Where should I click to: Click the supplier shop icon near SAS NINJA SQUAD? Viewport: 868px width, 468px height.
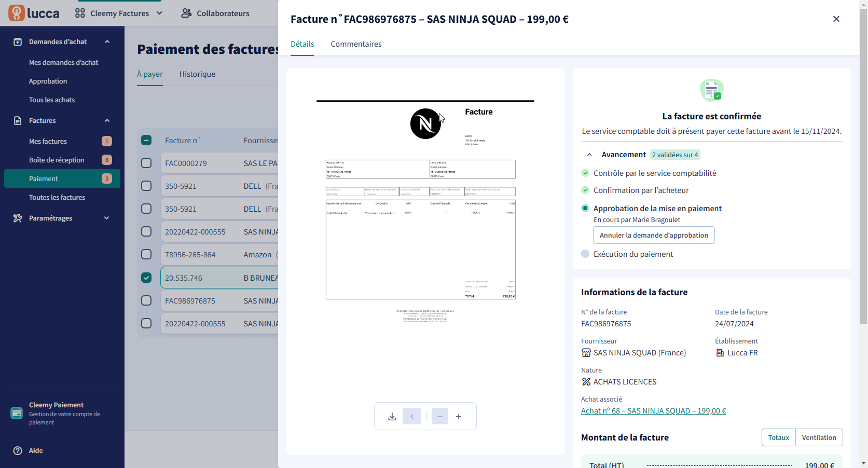[586, 353]
